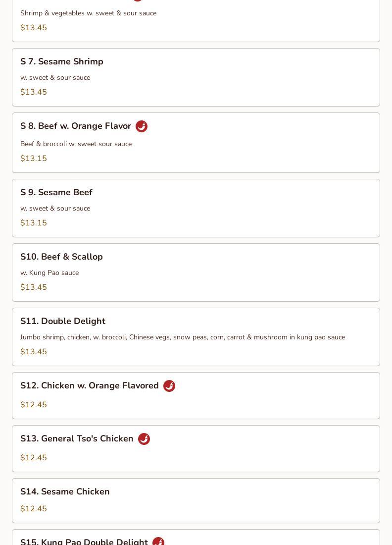Viewport: 392px width, 545px height.
Task: Click the spicy icon beside Chicken w. Orange Flavored
Action: pyautogui.click(x=169, y=386)
